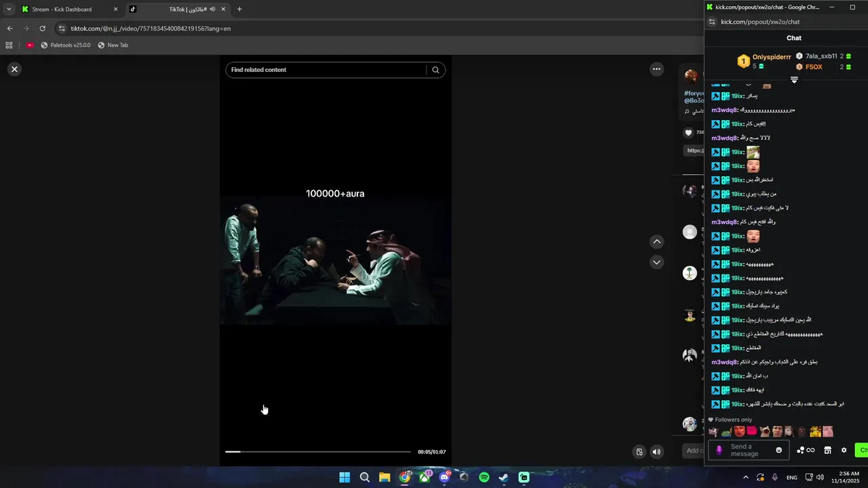Open Onlyspiderrr top gifter profile
This screenshot has height=488, width=868.
coord(772,57)
